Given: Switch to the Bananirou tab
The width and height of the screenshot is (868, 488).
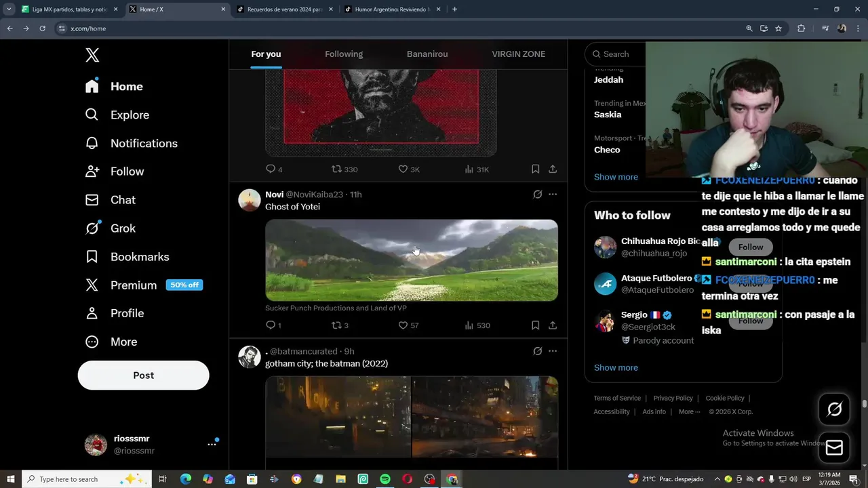Looking at the screenshot, I should coord(427,54).
